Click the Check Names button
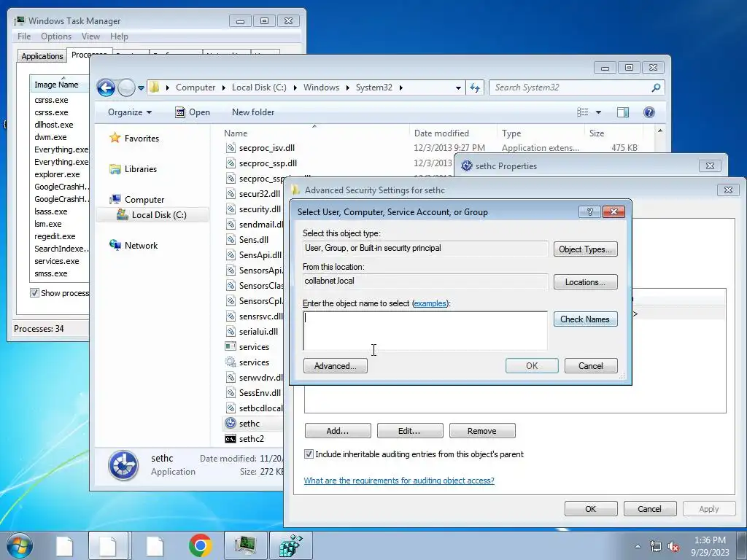Screen dimensions: 747x560 click(x=585, y=319)
